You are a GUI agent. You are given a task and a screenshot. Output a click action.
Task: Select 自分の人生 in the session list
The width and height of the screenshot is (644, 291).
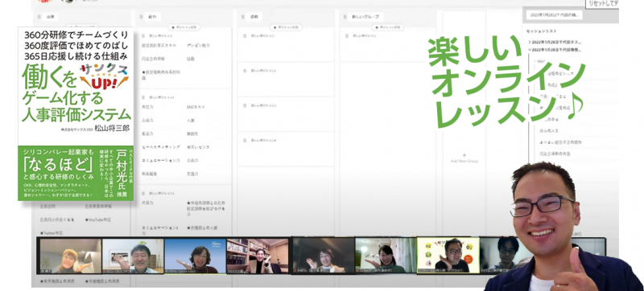coord(549,131)
